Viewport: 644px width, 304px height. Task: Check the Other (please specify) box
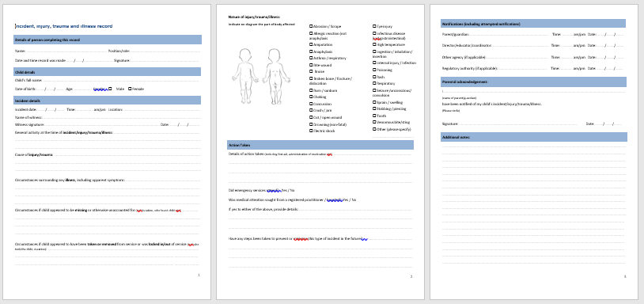pyautogui.click(x=374, y=129)
